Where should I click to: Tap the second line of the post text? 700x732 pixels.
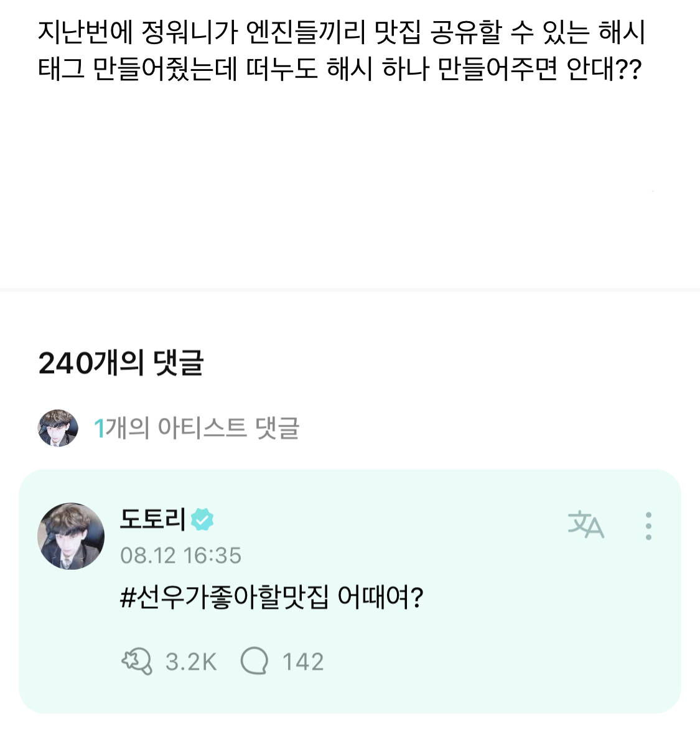click(340, 70)
